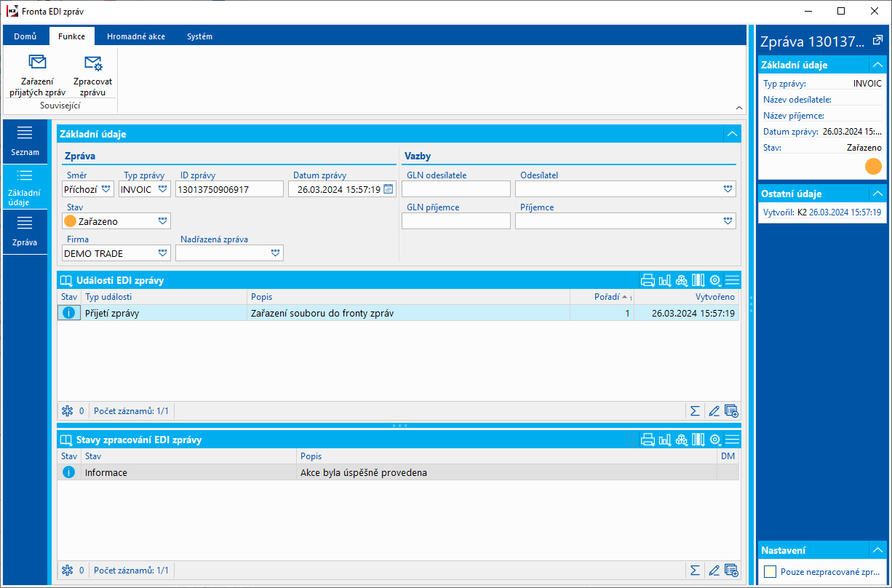892x588 pixels.
Task: Click ID zprávy input field
Action: (x=229, y=189)
